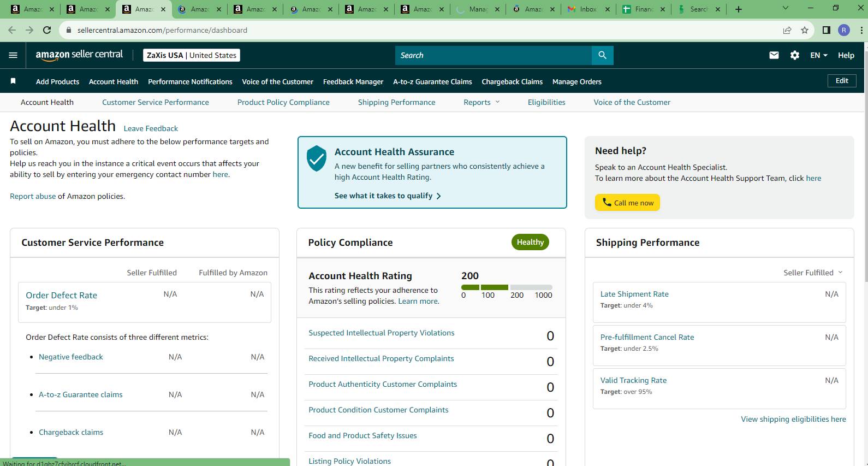
Task: Click the Call me now button
Action: (x=627, y=202)
